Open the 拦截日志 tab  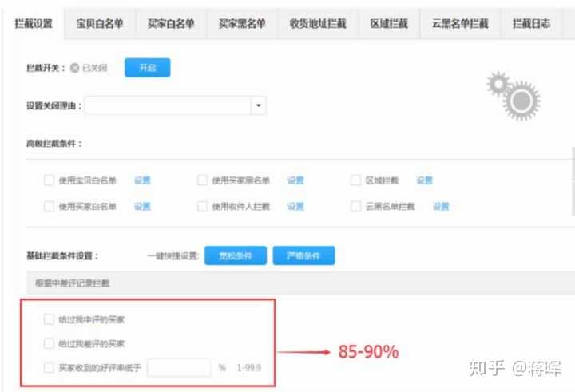click(531, 23)
